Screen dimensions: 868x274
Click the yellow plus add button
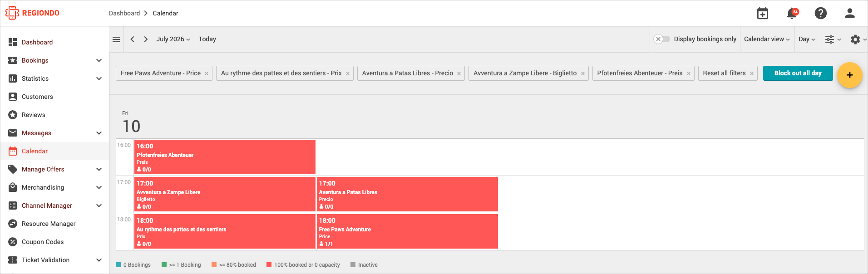[849, 75]
